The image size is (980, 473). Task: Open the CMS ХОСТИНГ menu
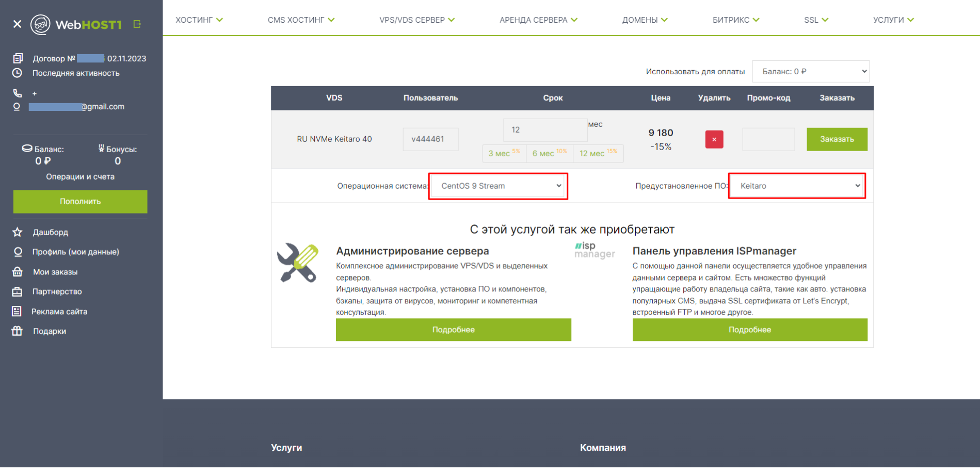301,20
